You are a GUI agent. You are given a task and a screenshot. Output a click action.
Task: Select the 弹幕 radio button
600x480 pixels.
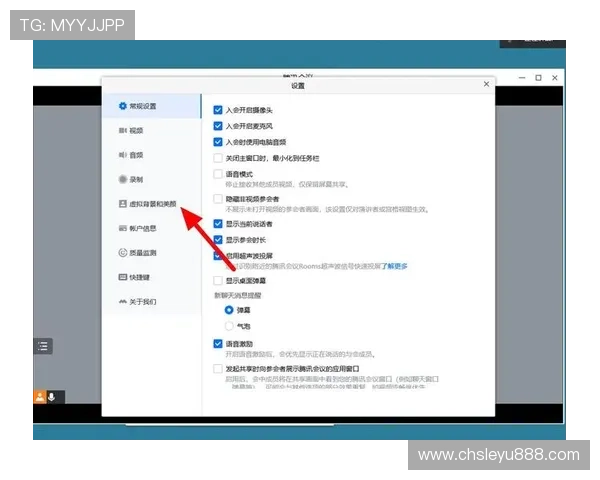pos(229,310)
